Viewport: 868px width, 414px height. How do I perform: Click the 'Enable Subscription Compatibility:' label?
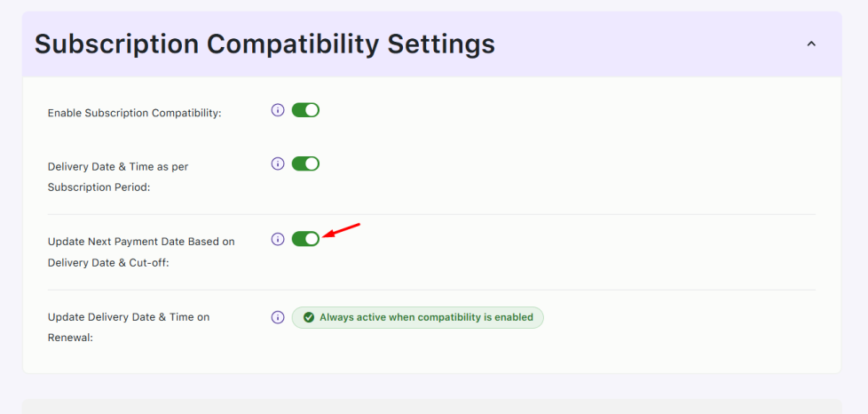134,114
